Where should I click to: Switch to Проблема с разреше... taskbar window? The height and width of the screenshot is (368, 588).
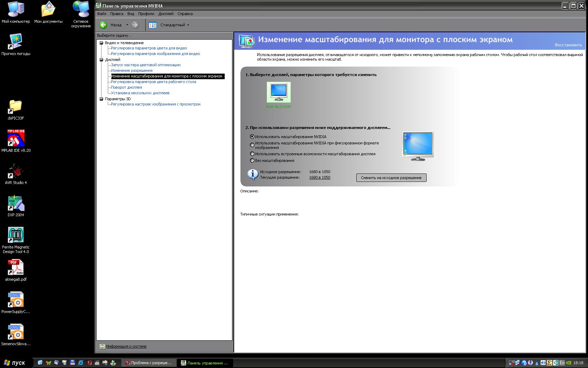[x=149, y=363]
